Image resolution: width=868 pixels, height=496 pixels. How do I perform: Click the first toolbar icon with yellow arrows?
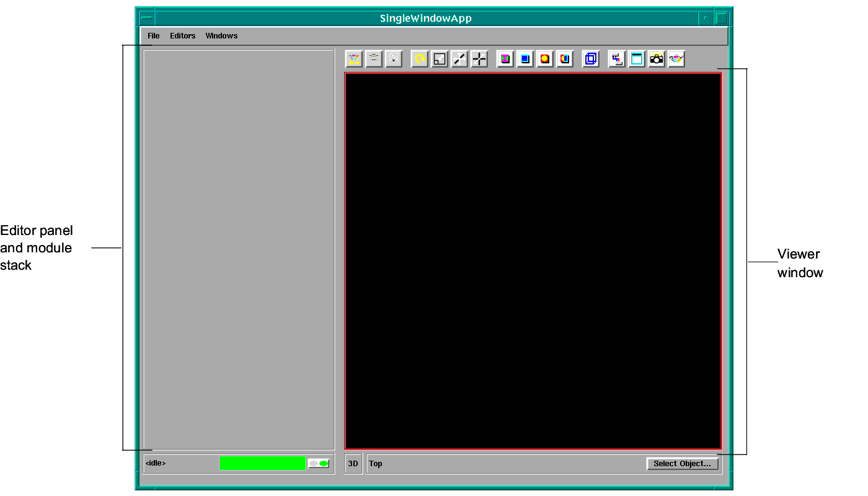point(354,59)
